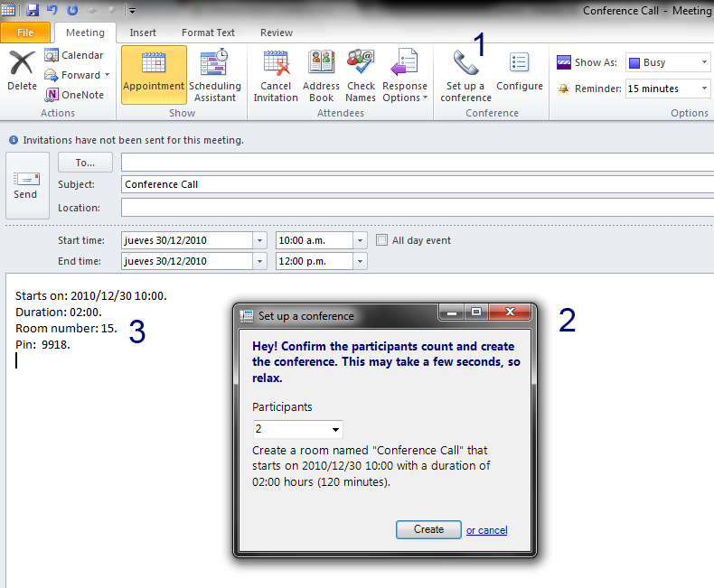Switch to the Review ribbon tab
Screen dimensions: 714x588
277,33
